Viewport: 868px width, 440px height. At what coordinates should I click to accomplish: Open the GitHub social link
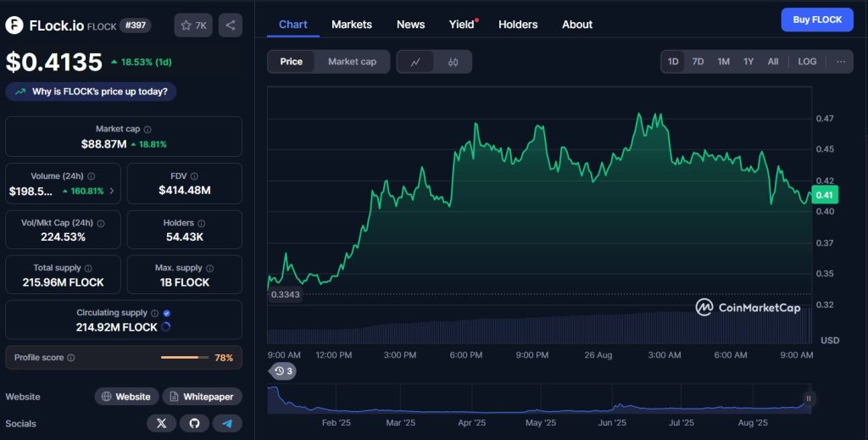pyautogui.click(x=194, y=422)
